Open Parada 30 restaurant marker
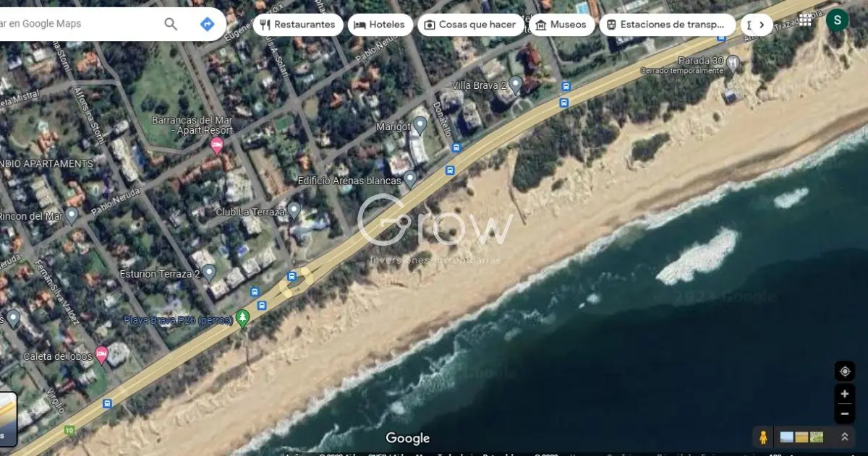This screenshot has height=456, width=868. (733, 63)
